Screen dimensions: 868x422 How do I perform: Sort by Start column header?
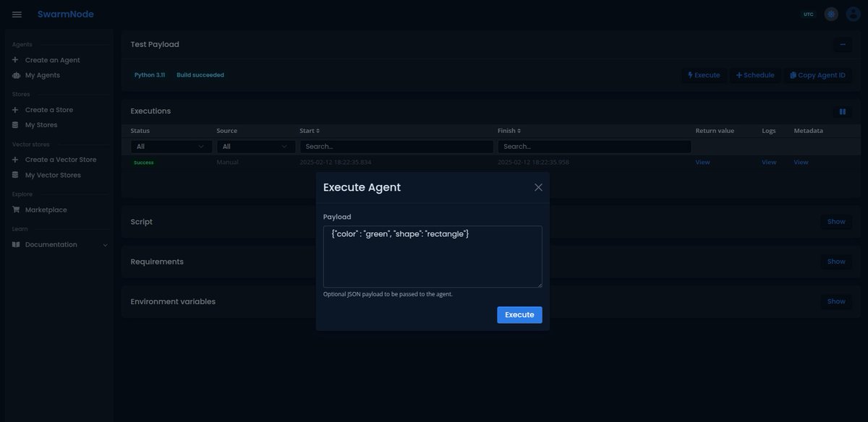click(310, 131)
